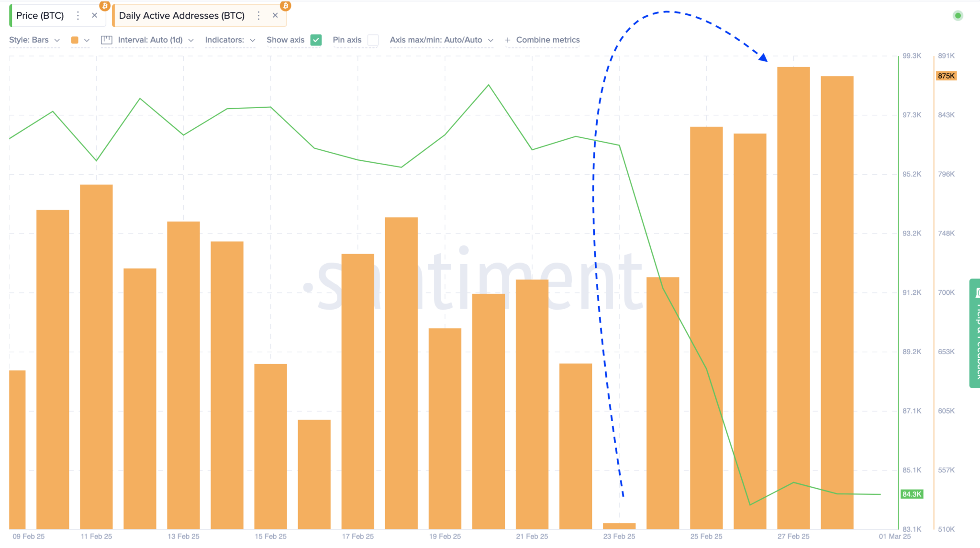Click the 875K orange axis value label
The image size is (980, 548).
[x=946, y=76]
